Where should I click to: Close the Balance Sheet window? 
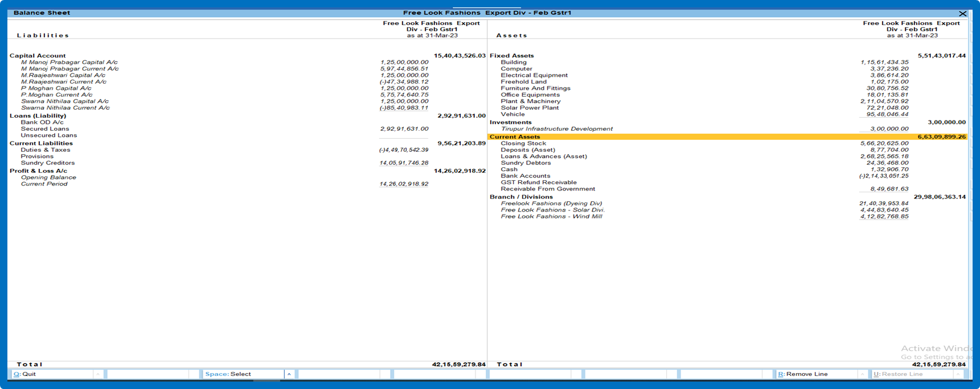click(962, 14)
